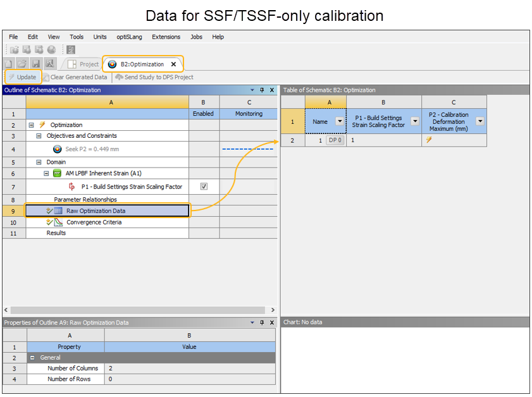Collapse the General properties group
This screenshot has height=397, width=532.
pyautogui.click(x=32, y=357)
